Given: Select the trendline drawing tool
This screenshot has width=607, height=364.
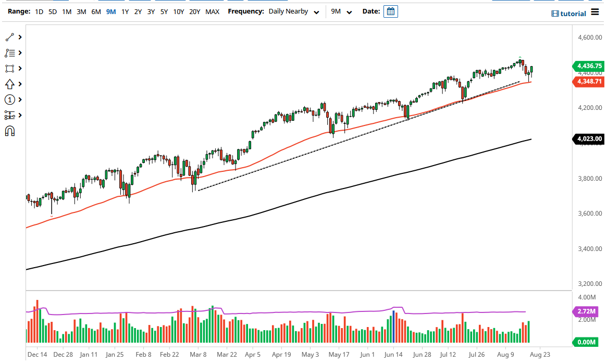Looking at the screenshot, I should click(10, 37).
